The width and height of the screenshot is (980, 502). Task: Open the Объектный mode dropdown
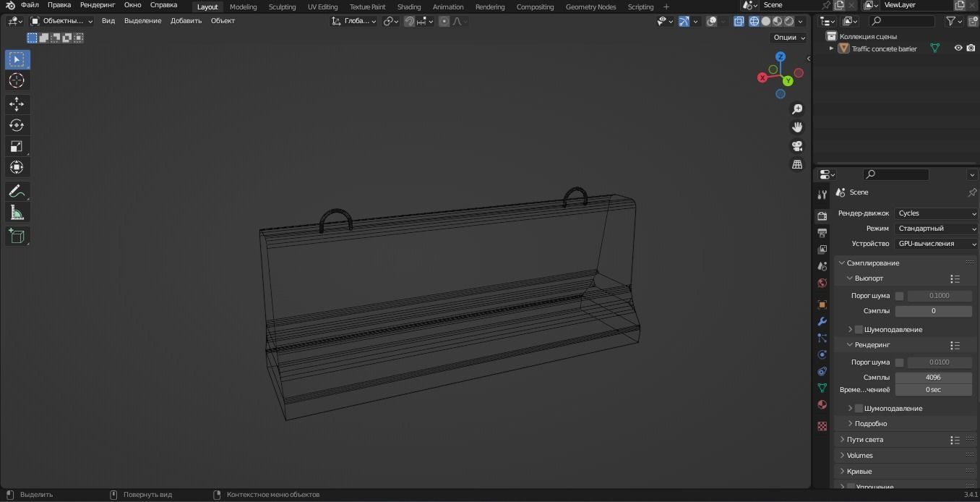[x=61, y=21]
